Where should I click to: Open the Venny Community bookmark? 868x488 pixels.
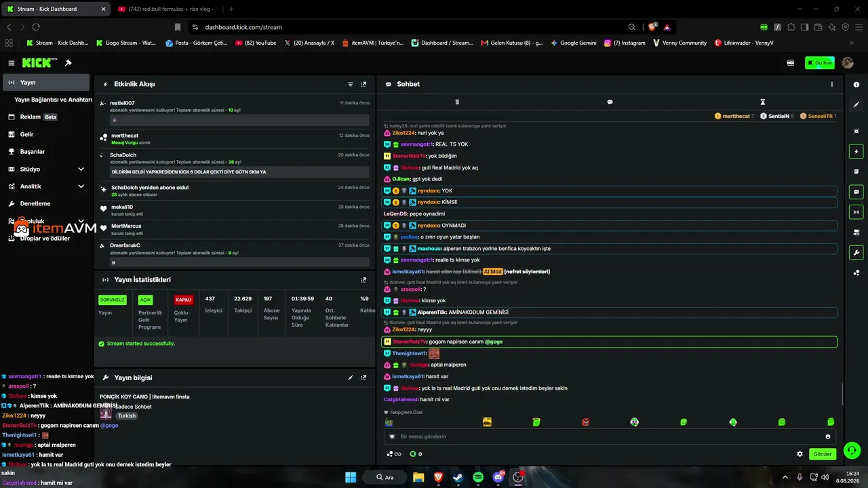680,43
